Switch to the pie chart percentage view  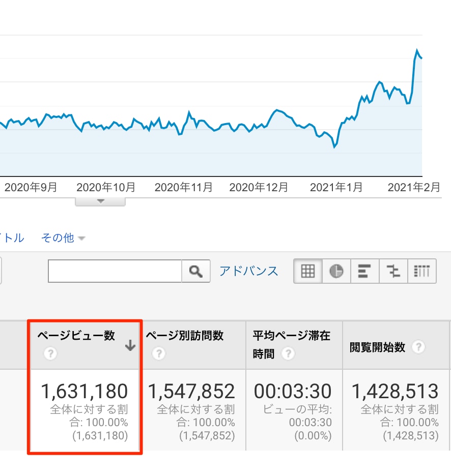click(x=336, y=271)
